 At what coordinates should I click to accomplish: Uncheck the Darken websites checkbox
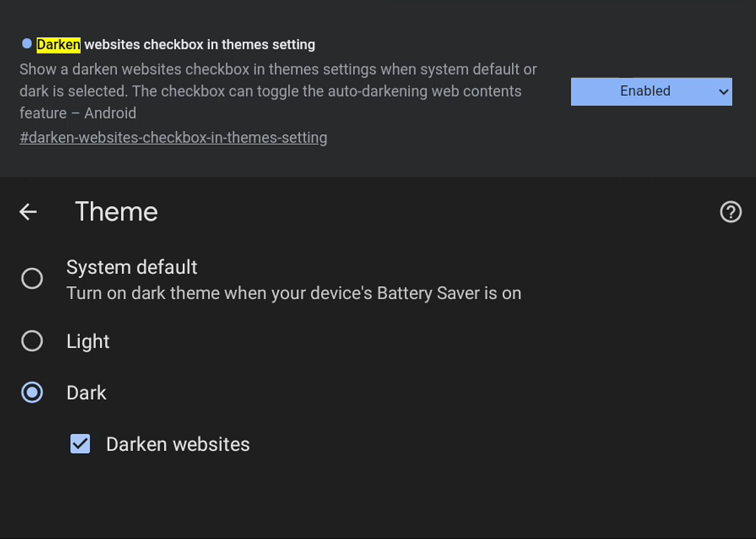(x=80, y=444)
